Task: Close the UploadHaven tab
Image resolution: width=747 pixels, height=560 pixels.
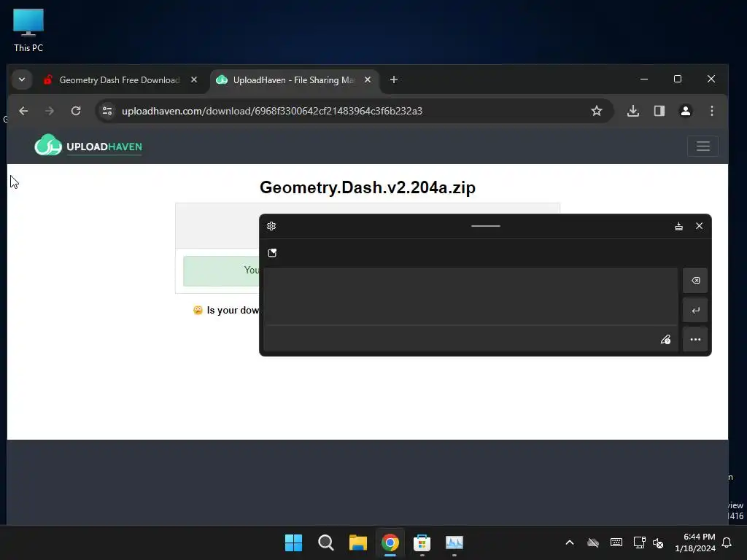Action: click(368, 80)
